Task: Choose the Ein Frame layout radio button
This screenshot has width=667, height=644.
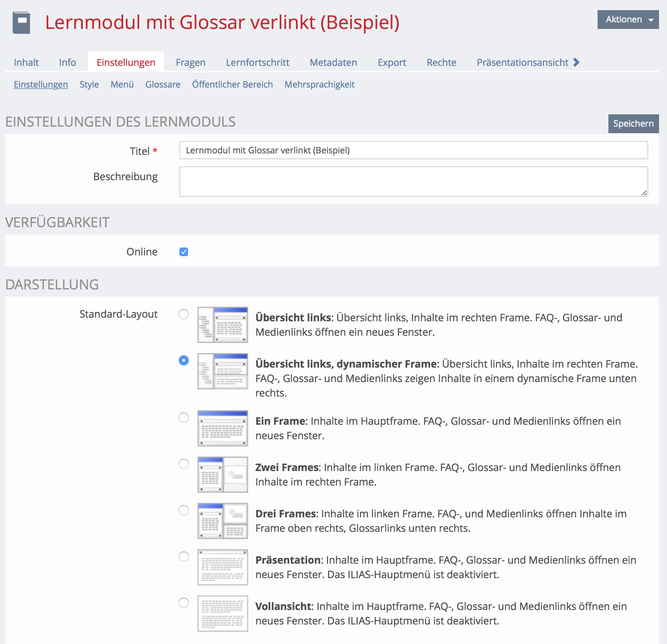Action: 184,418
